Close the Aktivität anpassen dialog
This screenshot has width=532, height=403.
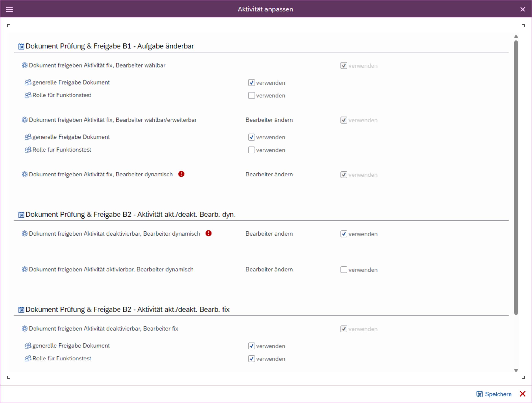pos(522,9)
